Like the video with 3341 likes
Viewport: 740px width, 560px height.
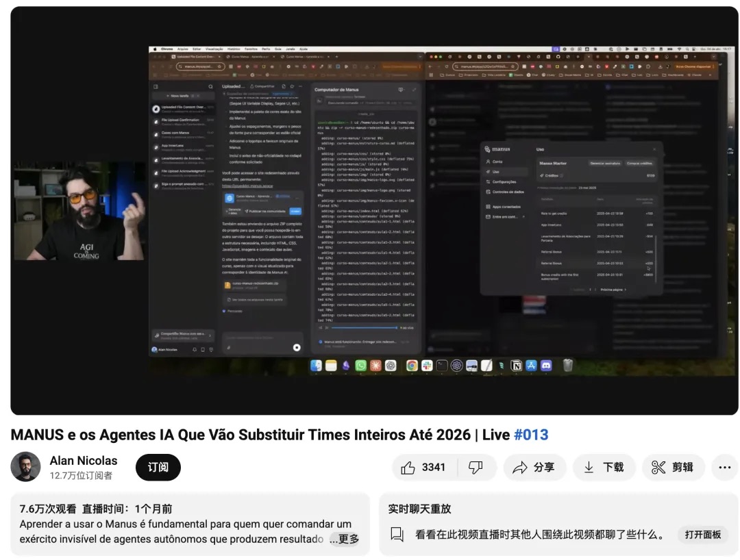click(424, 467)
